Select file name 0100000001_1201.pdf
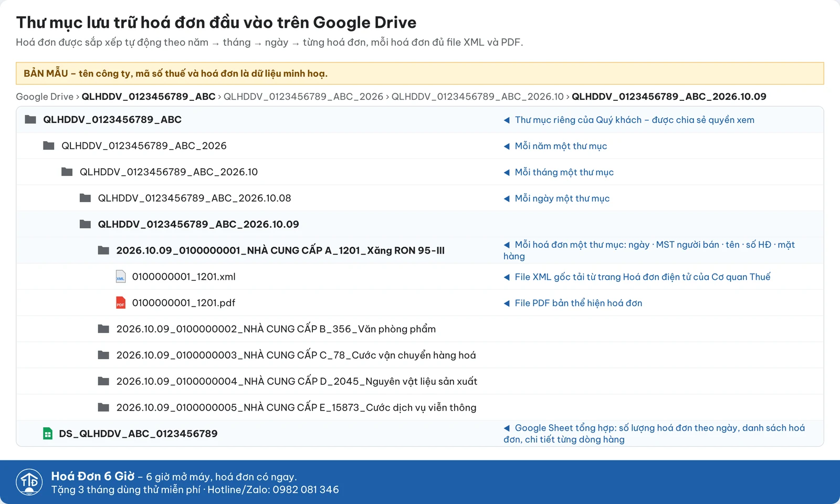 pyautogui.click(x=184, y=303)
